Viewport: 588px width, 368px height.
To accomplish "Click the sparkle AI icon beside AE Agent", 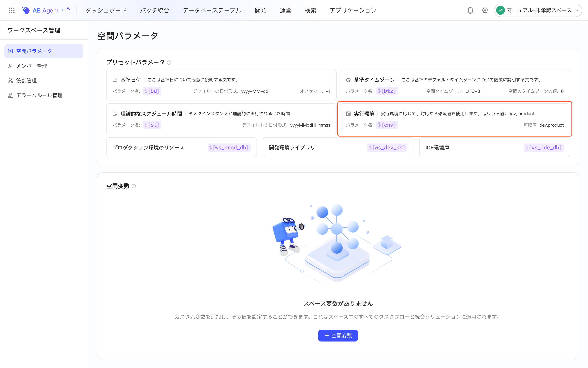I will pos(69,9).
